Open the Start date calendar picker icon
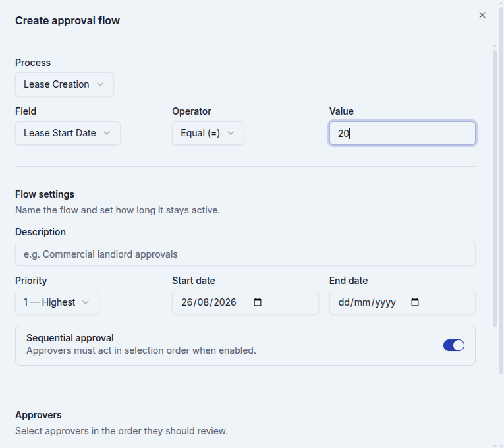Viewport: 504px width, 448px height. pos(258,302)
